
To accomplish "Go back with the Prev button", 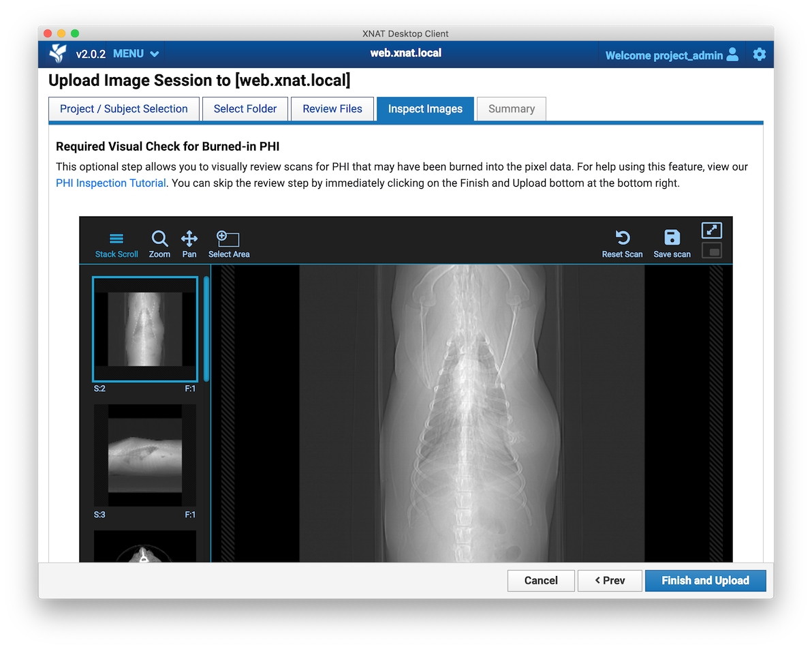I will click(610, 581).
